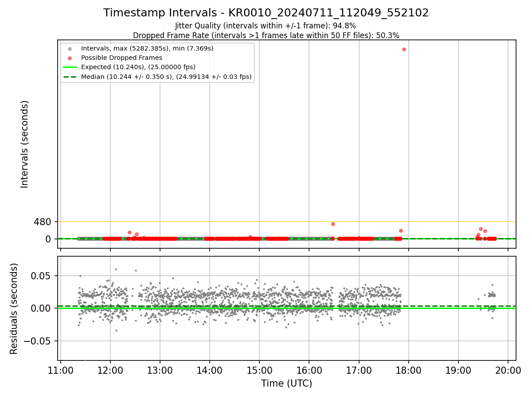Click legend entry 'Possible Dropped Frames'
The image size is (532, 399).
(121, 58)
